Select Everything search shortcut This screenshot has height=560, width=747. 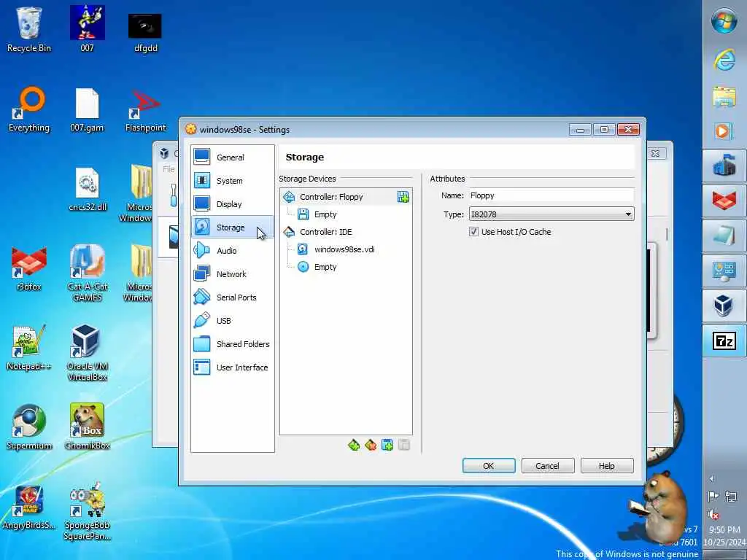click(x=28, y=109)
